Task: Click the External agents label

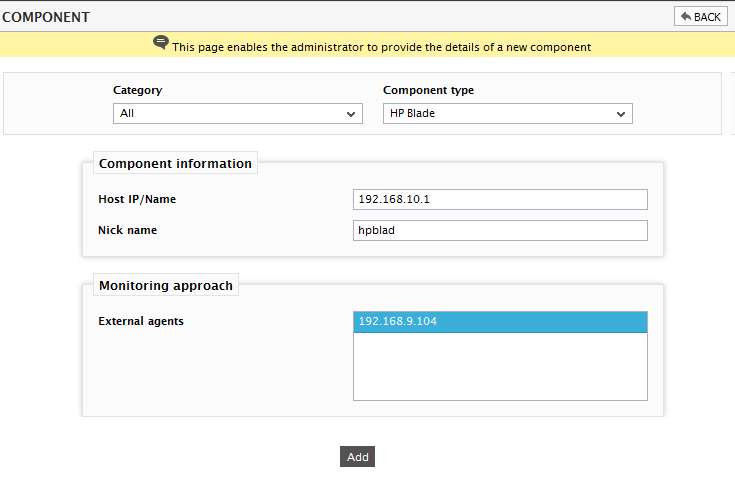Action: [x=141, y=321]
